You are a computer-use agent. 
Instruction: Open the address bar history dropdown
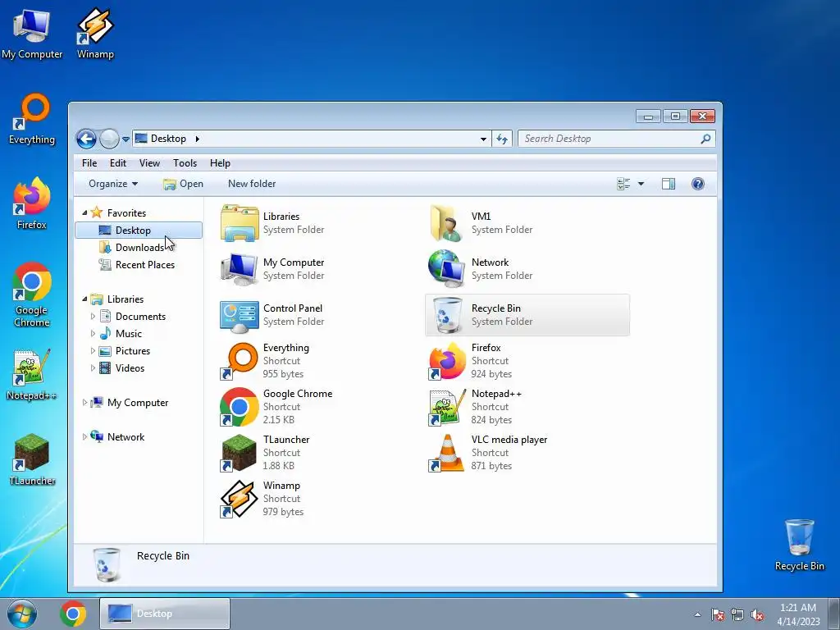coord(483,139)
